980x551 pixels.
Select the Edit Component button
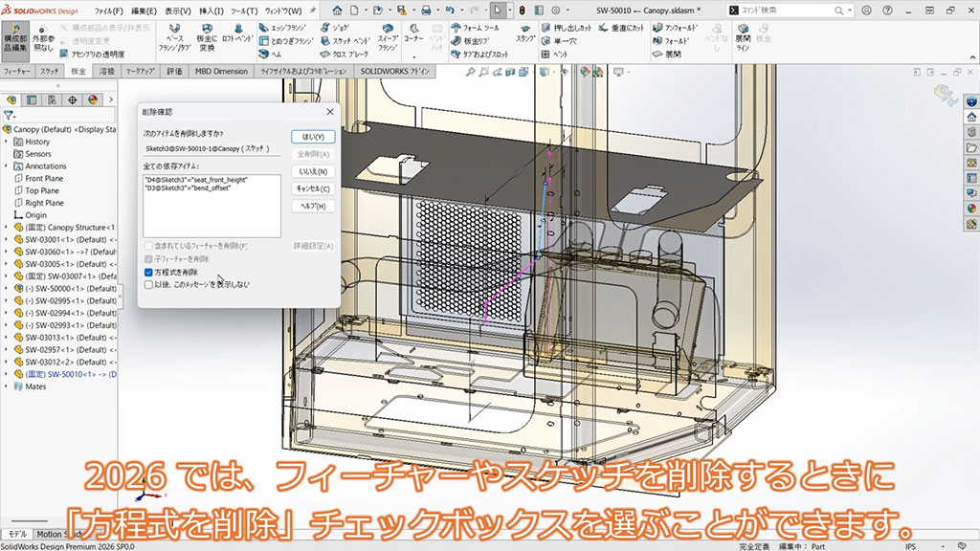pos(15,34)
